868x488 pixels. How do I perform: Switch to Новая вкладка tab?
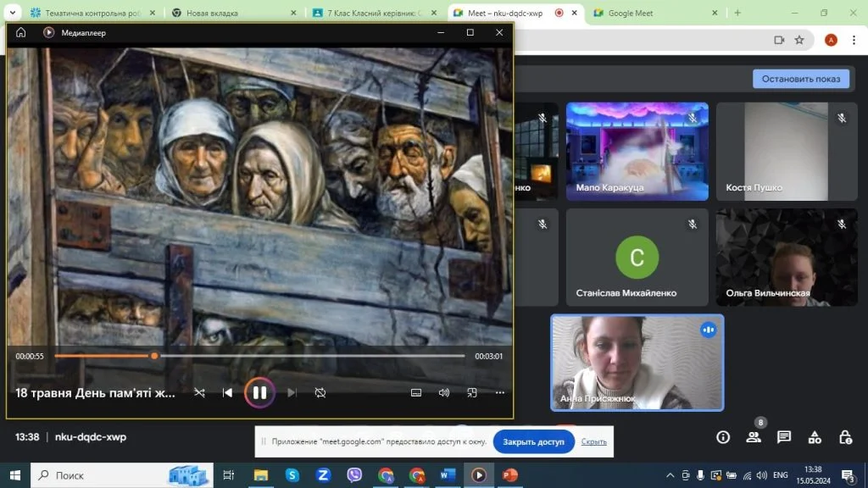tap(232, 13)
